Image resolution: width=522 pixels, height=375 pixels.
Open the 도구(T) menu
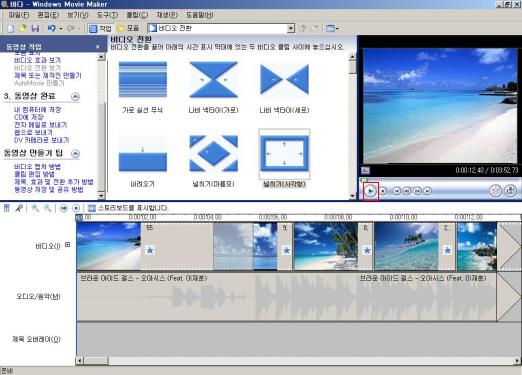pos(107,15)
